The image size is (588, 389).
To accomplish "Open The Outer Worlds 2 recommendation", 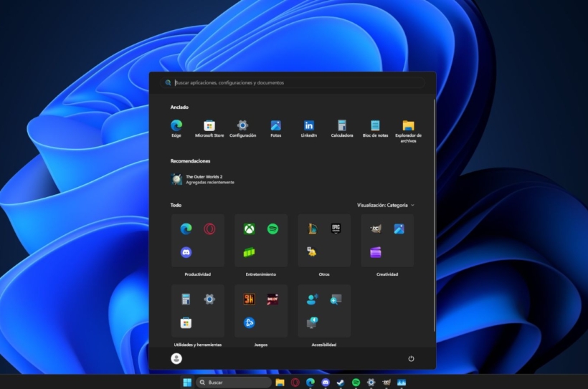I will pos(202,179).
